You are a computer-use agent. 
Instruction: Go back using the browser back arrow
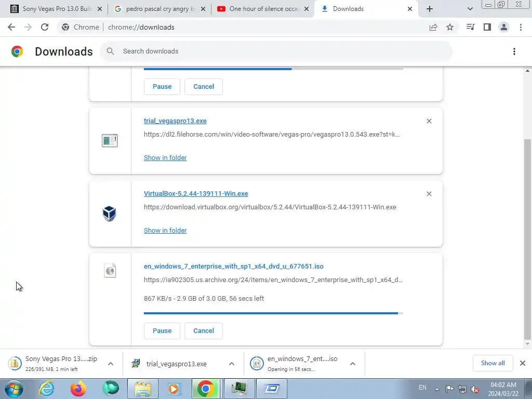click(x=11, y=27)
